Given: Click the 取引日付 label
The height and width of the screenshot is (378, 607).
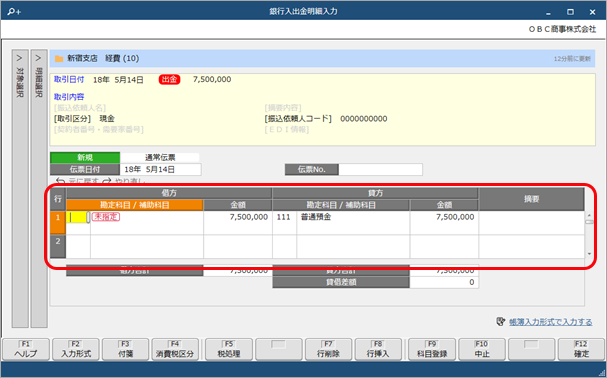Looking at the screenshot, I should [x=69, y=79].
